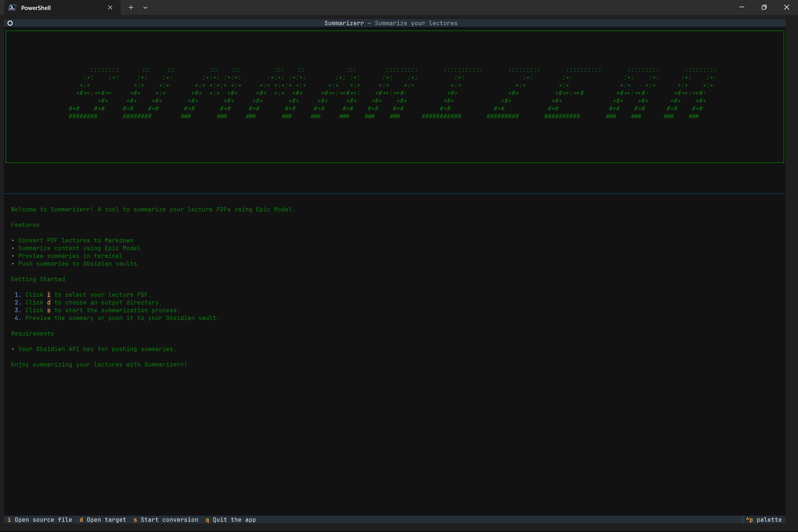Open the ^p command palette
Image resolution: width=798 pixels, height=532 pixels.
(763, 520)
